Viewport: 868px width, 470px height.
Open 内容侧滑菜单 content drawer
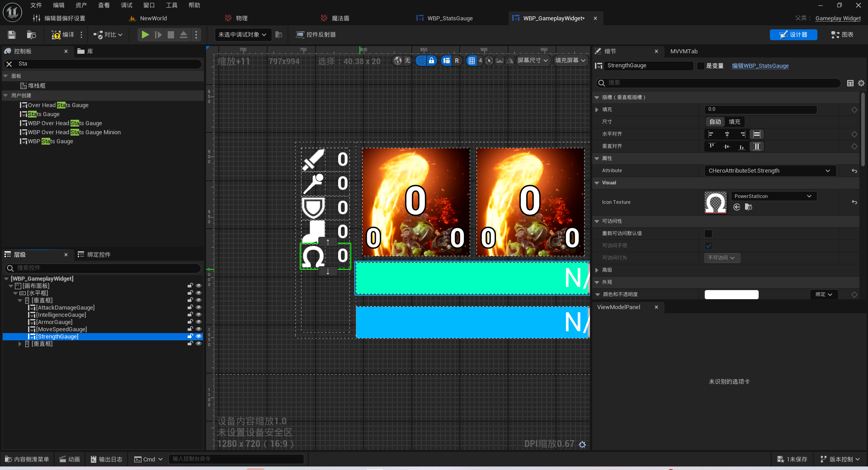[x=27, y=460]
